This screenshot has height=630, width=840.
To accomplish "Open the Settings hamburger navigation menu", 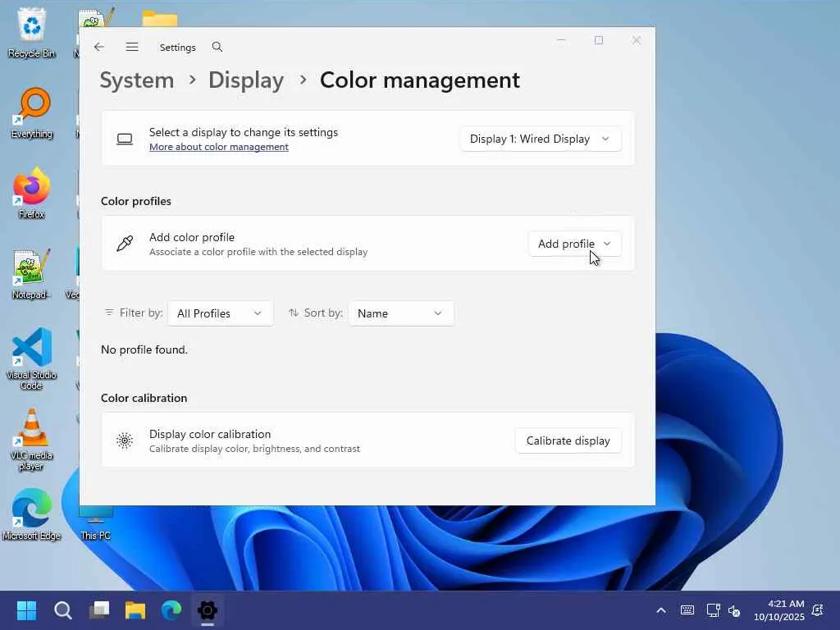I will click(x=132, y=47).
